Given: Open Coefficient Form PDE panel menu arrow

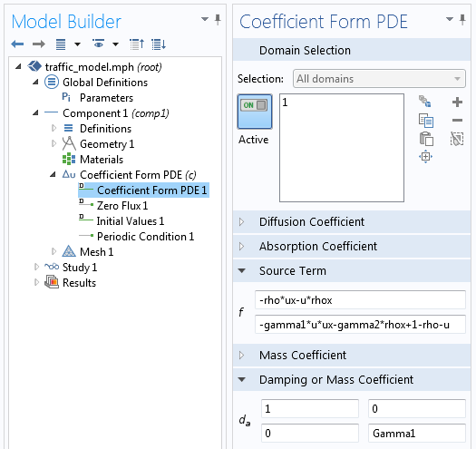Looking at the screenshot, I should (x=450, y=19).
